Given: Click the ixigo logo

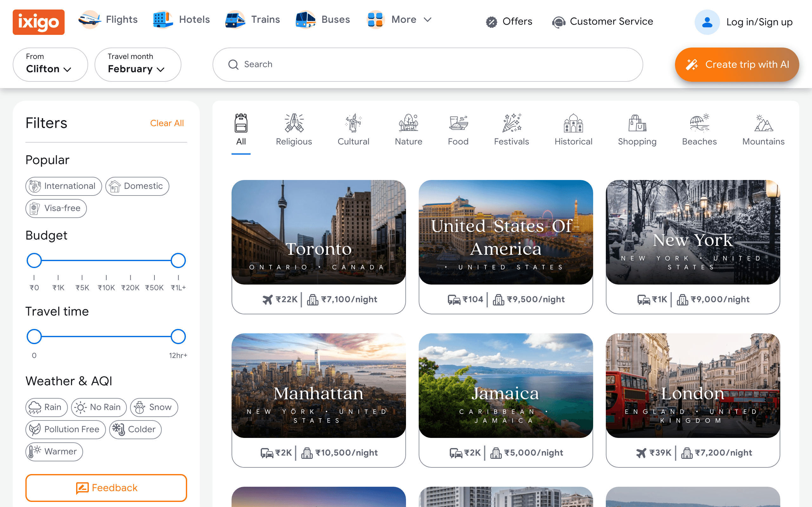Looking at the screenshot, I should tap(39, 22).
